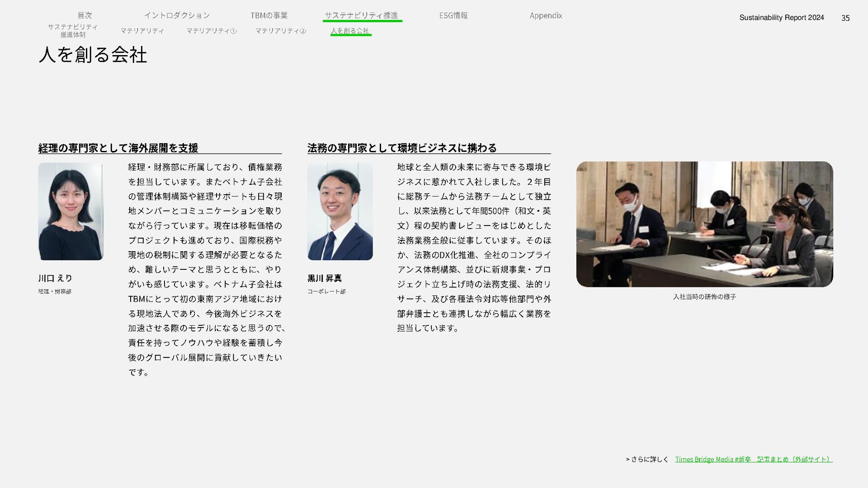Click the page title 人を創る会社
The height and width of the screenshot is (488, 868).
click(x=93, y=55)
